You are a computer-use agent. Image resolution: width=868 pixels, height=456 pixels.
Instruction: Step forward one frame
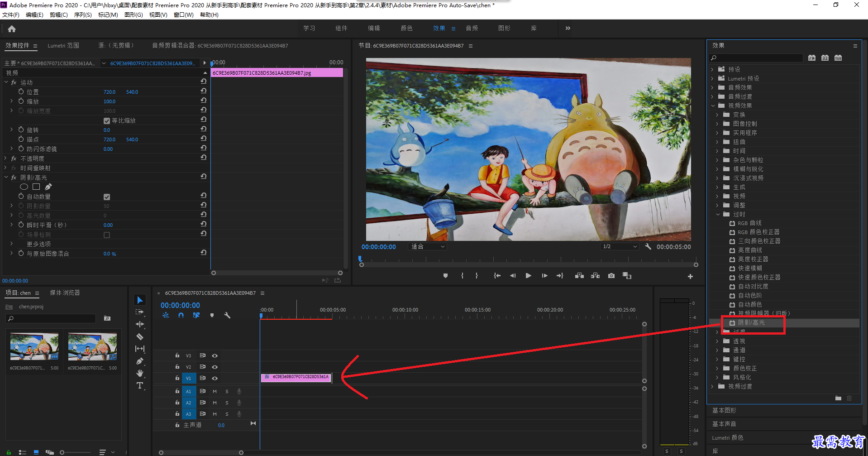pyautogui.click(x=544, y=276)
